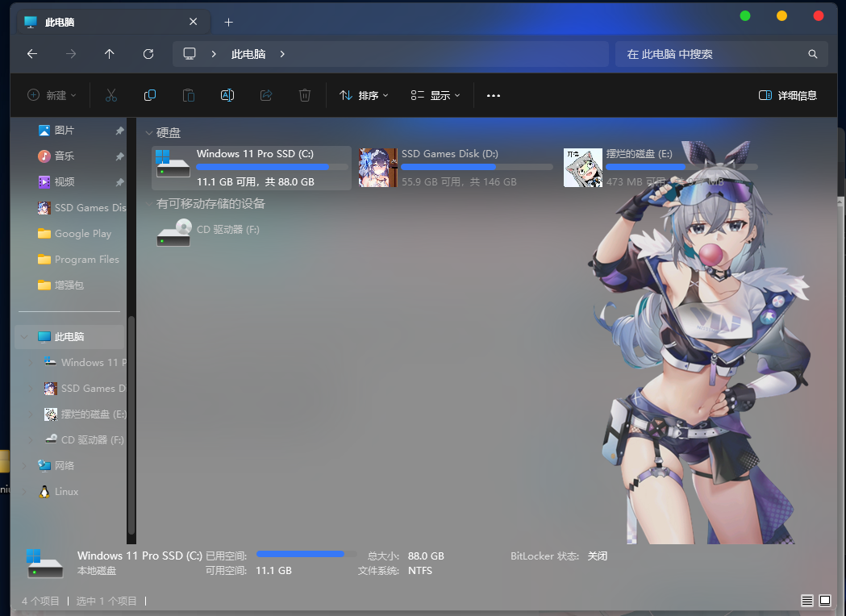This screenshot has width=846, height=616.
Task: Navigate back with the left arrow
Action: pyautogui.click(x=32, y=54)
